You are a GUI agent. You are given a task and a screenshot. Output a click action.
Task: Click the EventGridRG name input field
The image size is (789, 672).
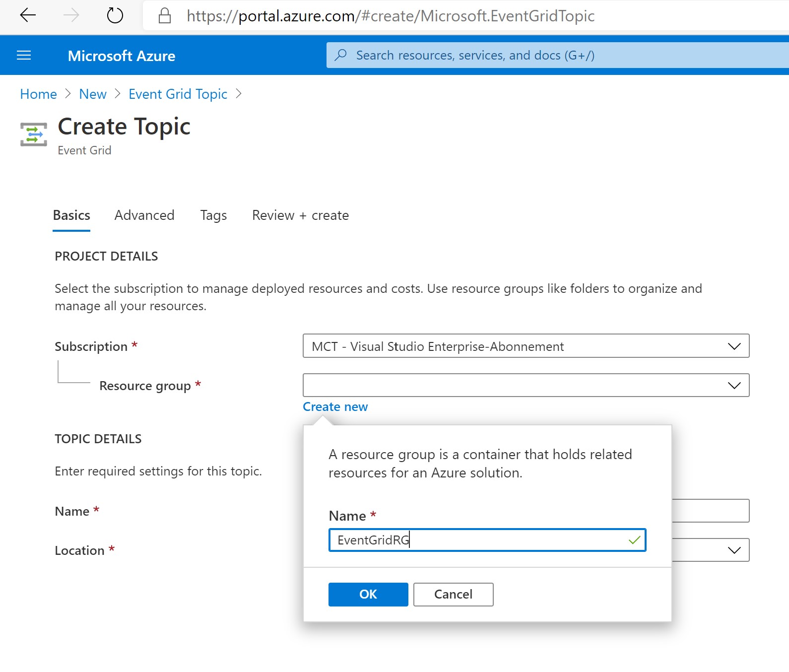pyautogui.click(x=487, y=540)
